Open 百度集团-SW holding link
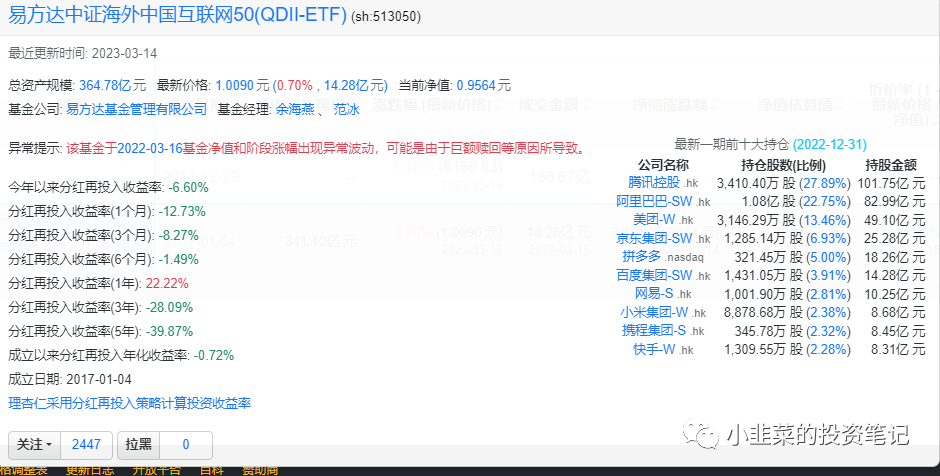The width and height of the screenshot is (940, 476). coord(654,276)
